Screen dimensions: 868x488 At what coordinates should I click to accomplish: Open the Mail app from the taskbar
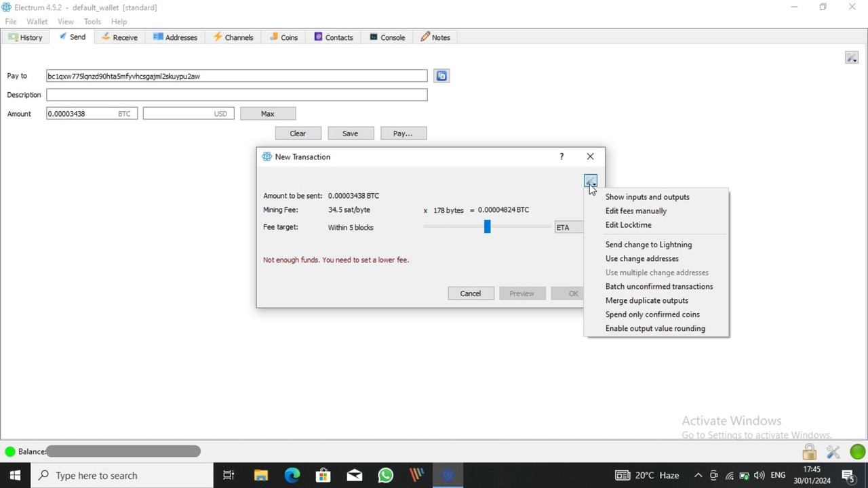(354, 475)
